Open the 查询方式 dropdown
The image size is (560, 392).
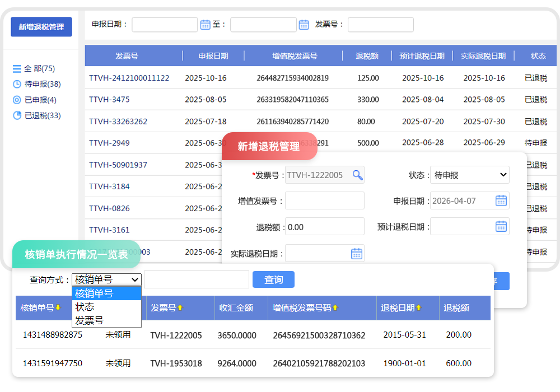point(107,279)
